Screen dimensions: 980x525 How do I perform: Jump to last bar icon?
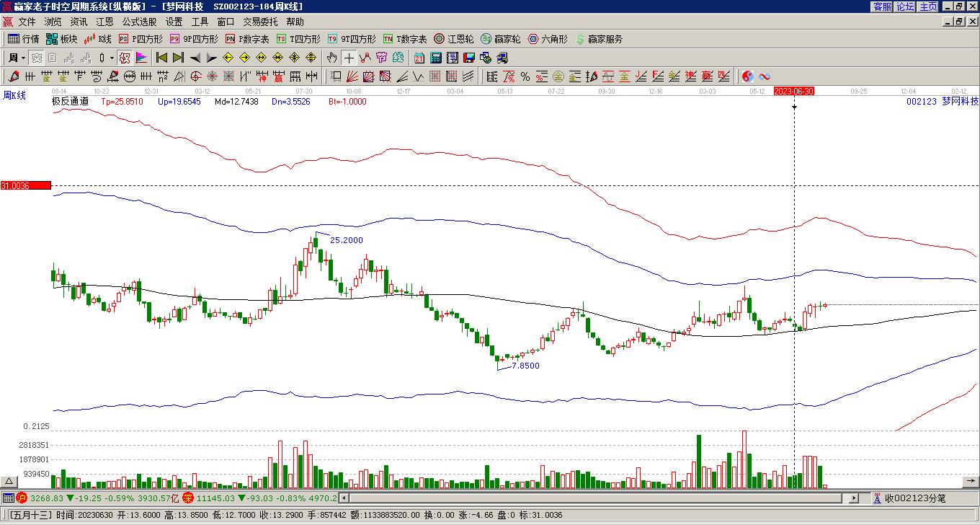tap(177, 58)
